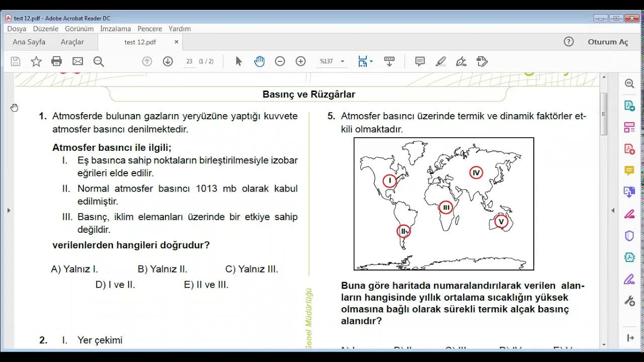This screenshot has width=644, height=362.
Task: Switch to Ana Sayfa tab
Action: pos(29,42)
